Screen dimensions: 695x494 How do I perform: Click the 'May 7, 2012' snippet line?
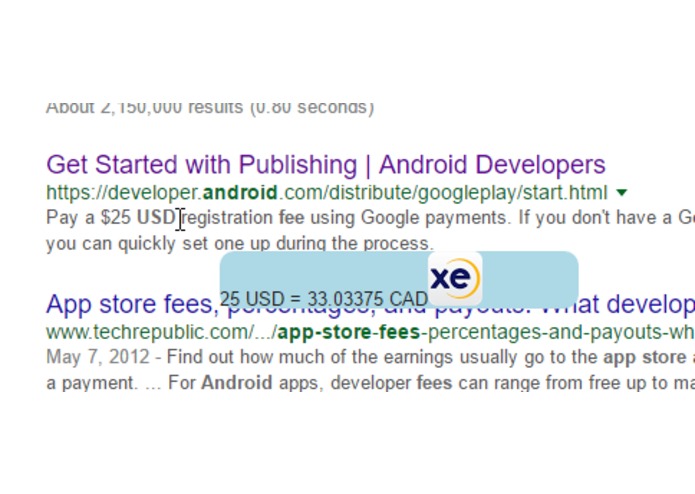tap(370, 357)
